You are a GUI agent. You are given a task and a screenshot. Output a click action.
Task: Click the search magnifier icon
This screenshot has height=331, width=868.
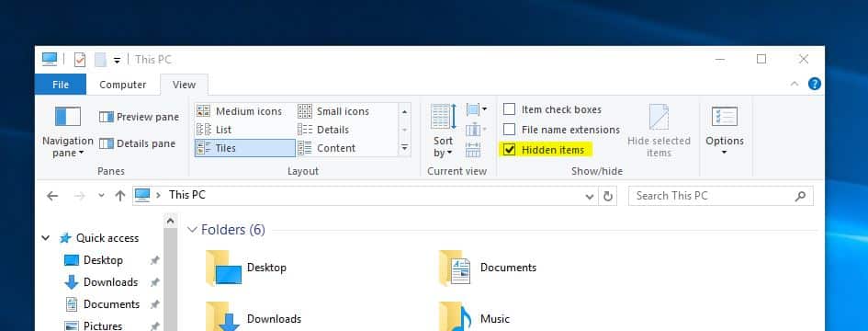[x=800, y=196]
